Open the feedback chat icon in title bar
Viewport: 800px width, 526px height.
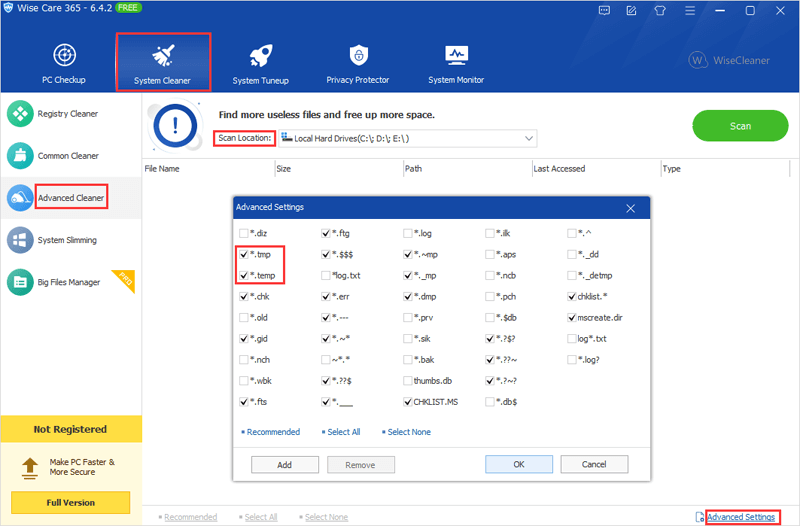pos(604,10)
